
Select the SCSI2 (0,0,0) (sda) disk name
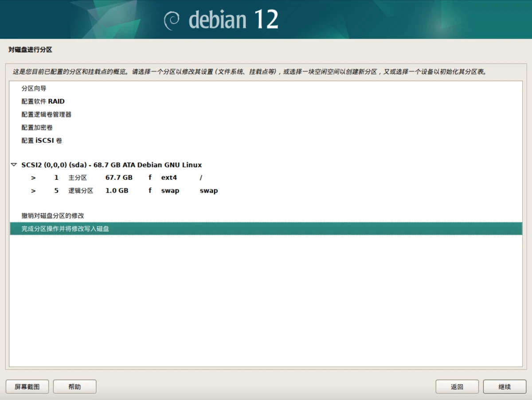coord(111,165)
